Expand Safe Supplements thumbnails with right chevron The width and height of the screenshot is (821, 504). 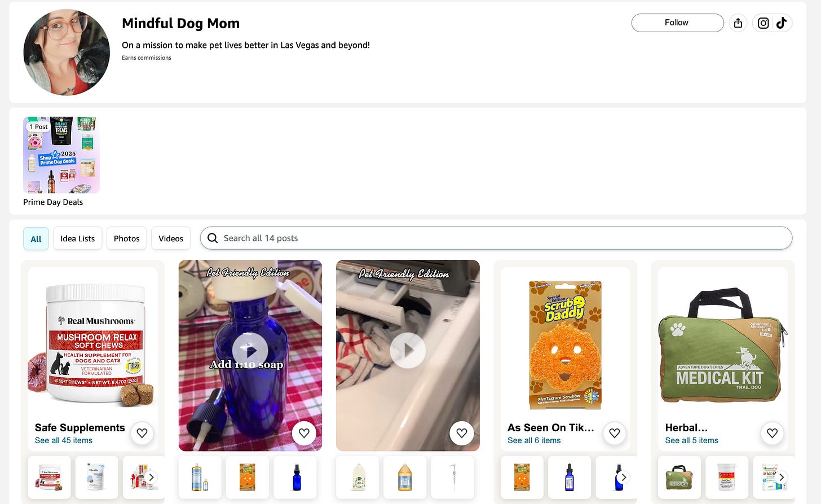point(151,477)
